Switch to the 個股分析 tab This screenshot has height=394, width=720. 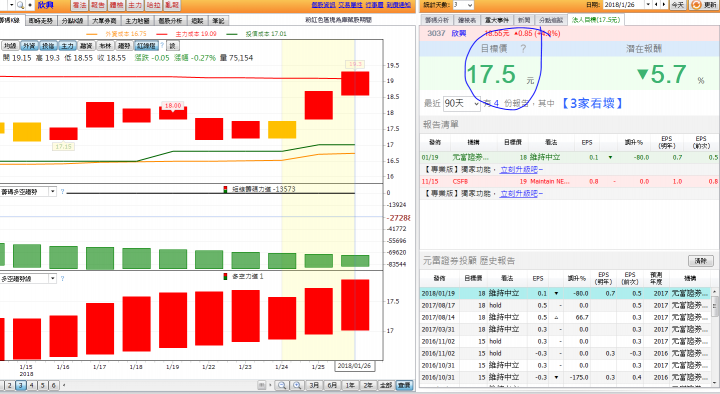point(170,21)
